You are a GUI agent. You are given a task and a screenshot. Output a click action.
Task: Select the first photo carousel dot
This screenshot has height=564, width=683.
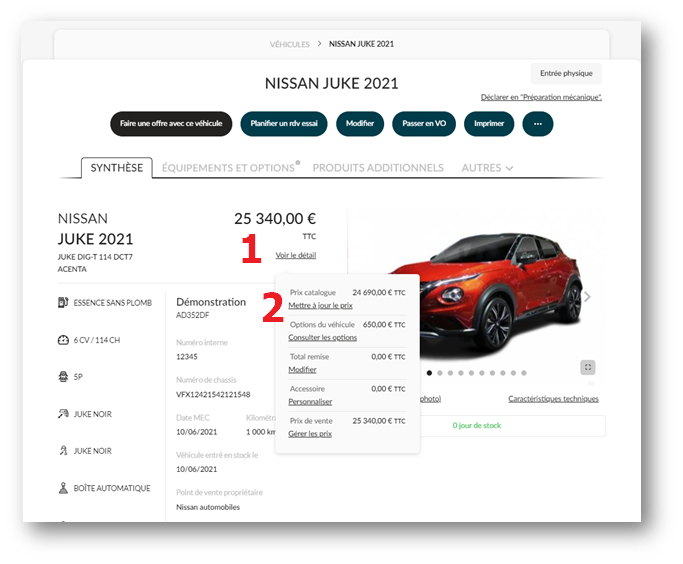[x=429, y=373]
